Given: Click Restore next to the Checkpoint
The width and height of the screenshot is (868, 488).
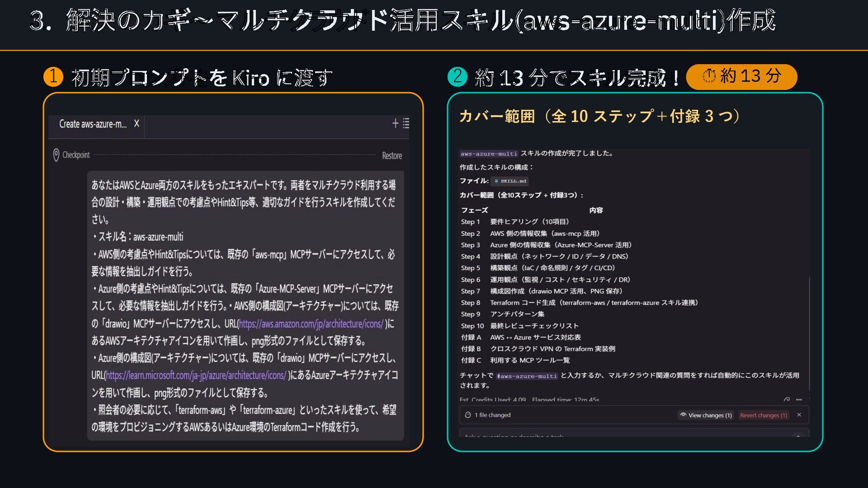Looking at the screenshot, I should coord(392,155).
